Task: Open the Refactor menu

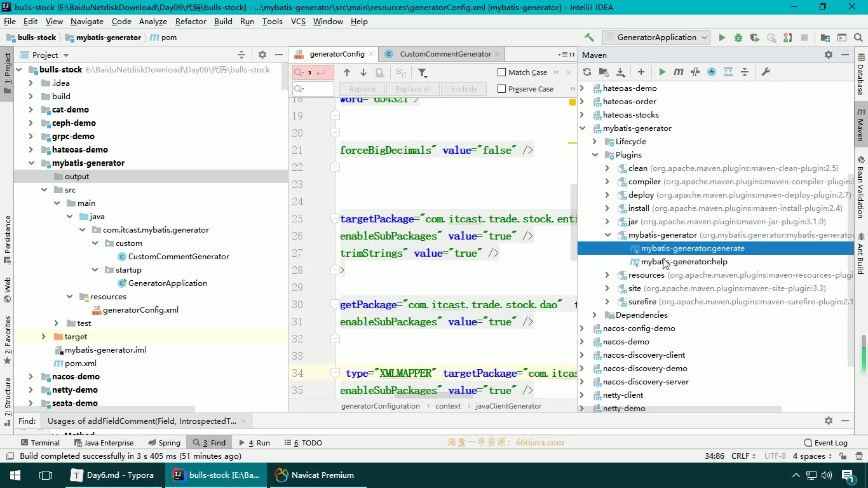Action: [x=191, y=21]
